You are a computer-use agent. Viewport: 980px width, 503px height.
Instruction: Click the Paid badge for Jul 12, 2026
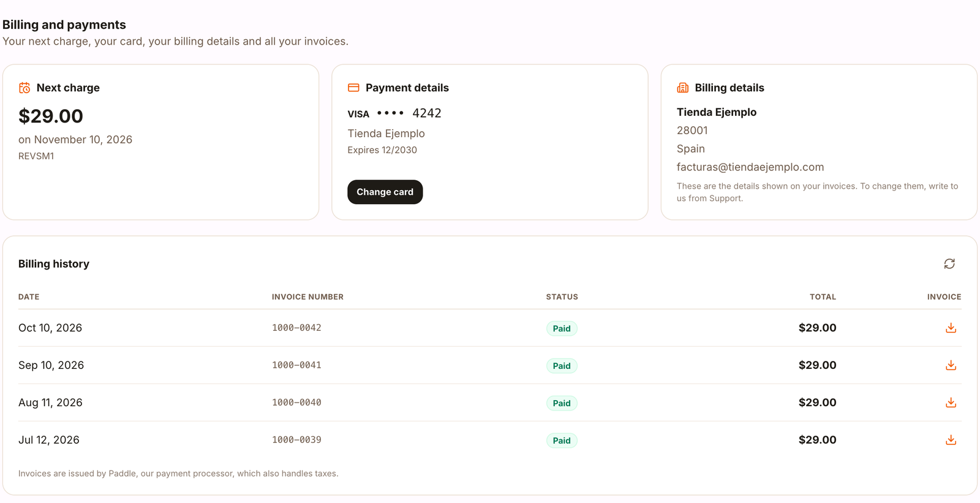click(562, 441)
